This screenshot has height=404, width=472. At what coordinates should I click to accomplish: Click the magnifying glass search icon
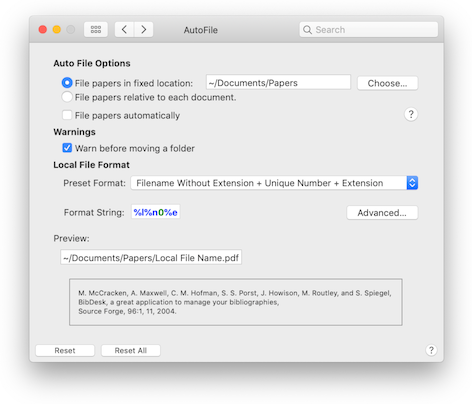click(307, 30)
